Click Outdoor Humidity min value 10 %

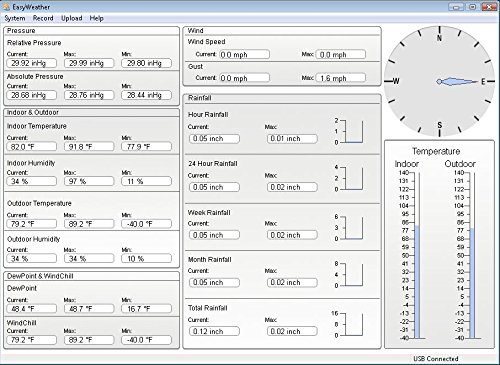coord(147,258)
